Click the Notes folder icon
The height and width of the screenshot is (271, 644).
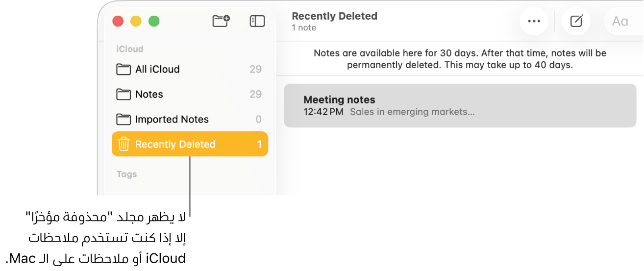pos(124,94)
